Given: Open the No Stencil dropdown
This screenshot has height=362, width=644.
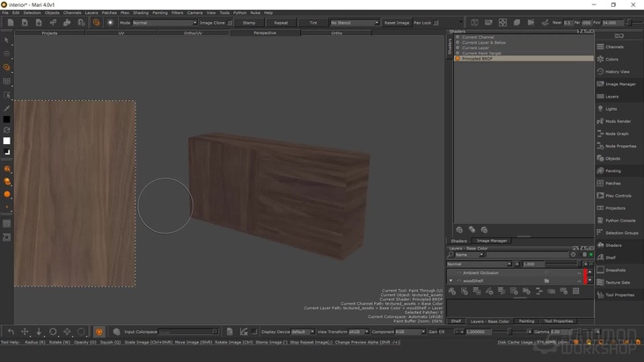Looking at the screenshot, I should pyautogui.click(x=355, y=23).
